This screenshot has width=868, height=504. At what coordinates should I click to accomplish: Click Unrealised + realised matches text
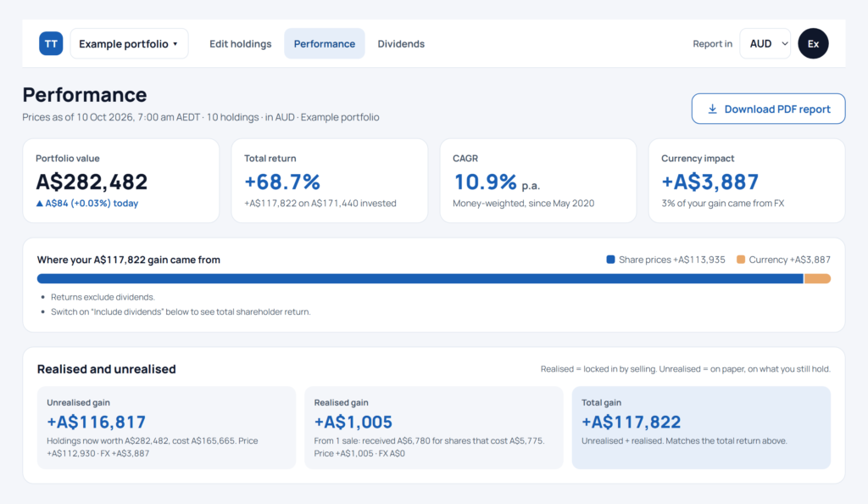click(684, 441)
